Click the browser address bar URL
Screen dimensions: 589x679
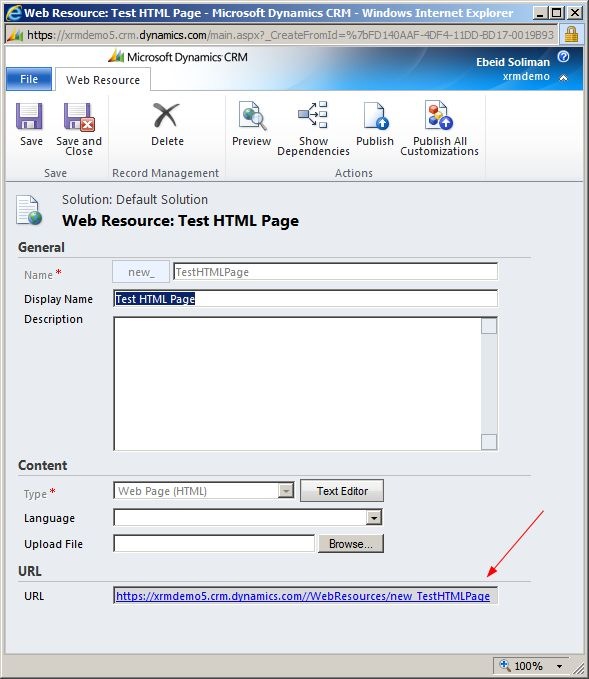[x=290, y=35]
